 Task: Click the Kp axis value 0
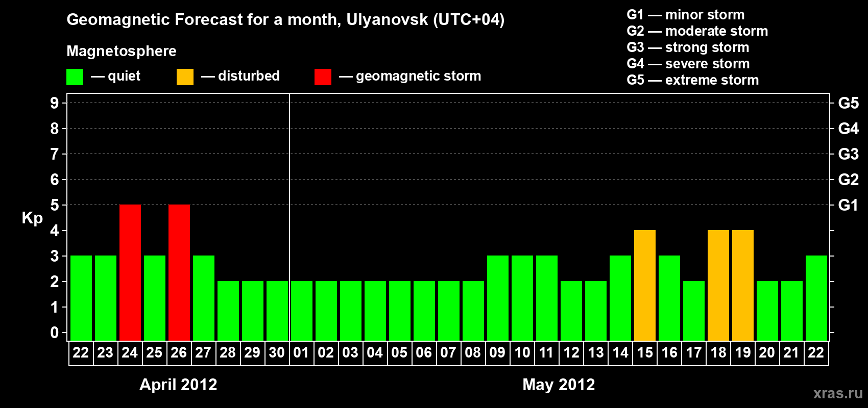pos(55,333)
